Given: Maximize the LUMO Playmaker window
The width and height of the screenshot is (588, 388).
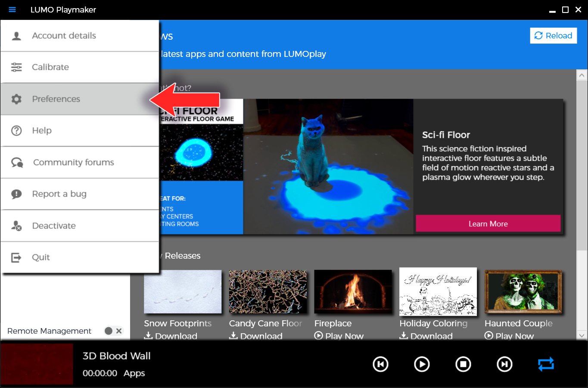Looking at the screenshot, I should pos(565,9).
